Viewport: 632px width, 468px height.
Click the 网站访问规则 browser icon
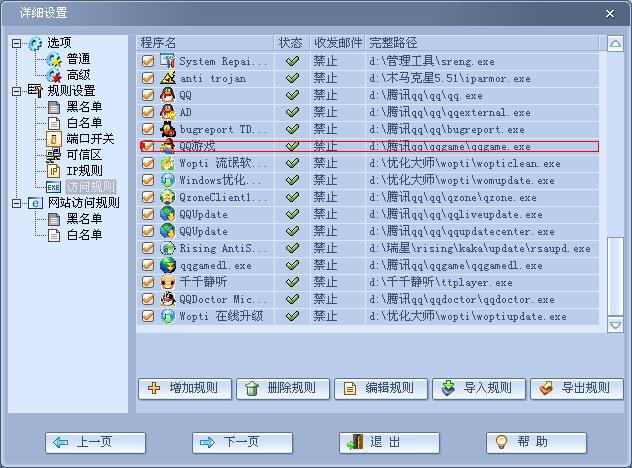[35, 203]
